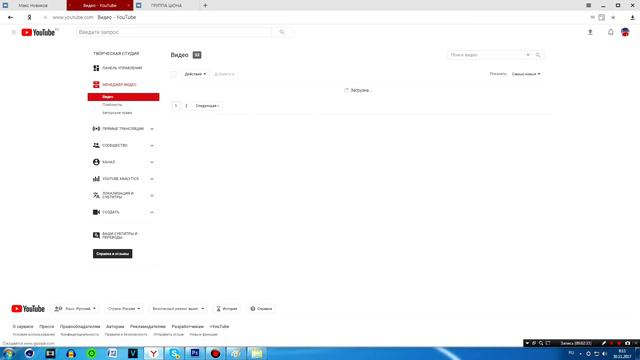
Task: Open the YouTube hamburger guide menu
Action: [13, 32]
